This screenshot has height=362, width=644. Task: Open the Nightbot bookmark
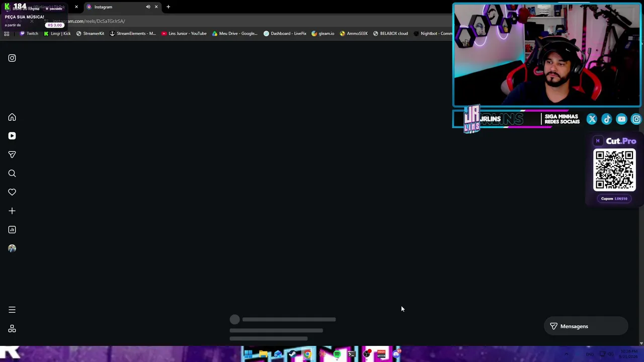tap(433, 34)
